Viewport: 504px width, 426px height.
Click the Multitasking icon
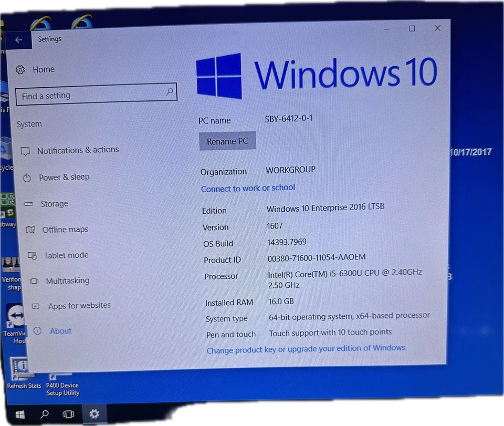[x=34, y=281]
